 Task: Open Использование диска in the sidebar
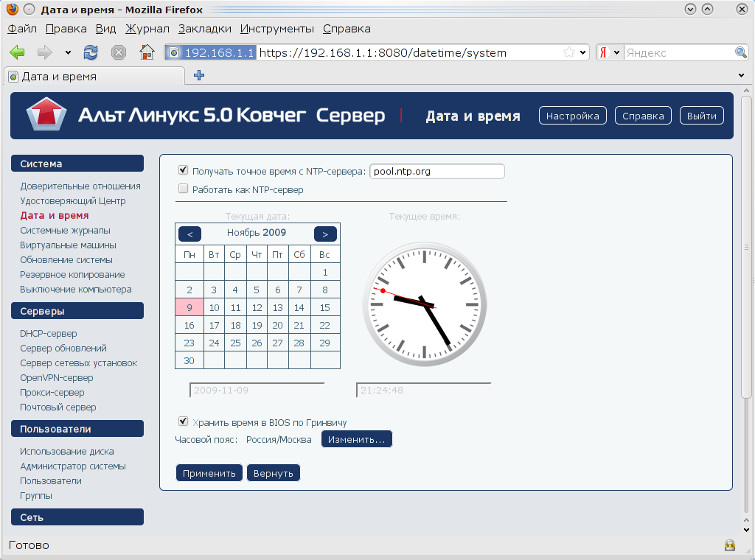pyautogui.click(x=67, y=452)
